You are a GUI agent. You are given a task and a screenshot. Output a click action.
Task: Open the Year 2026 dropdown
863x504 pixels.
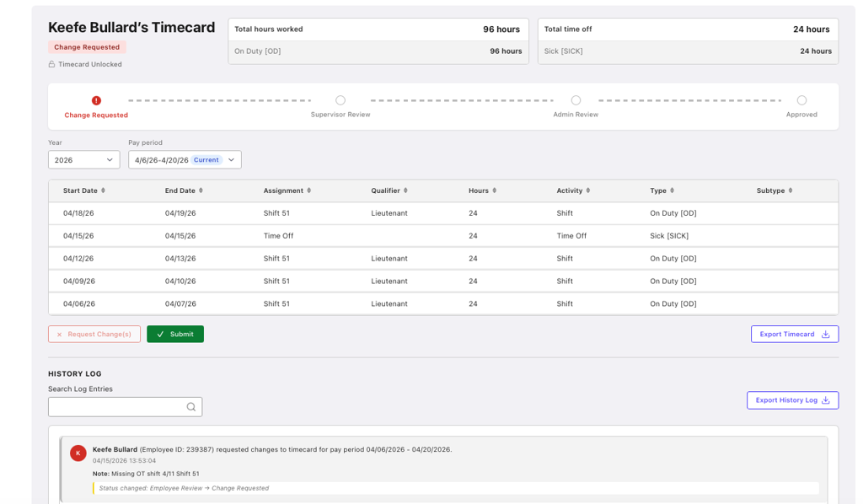click(83, 160)
